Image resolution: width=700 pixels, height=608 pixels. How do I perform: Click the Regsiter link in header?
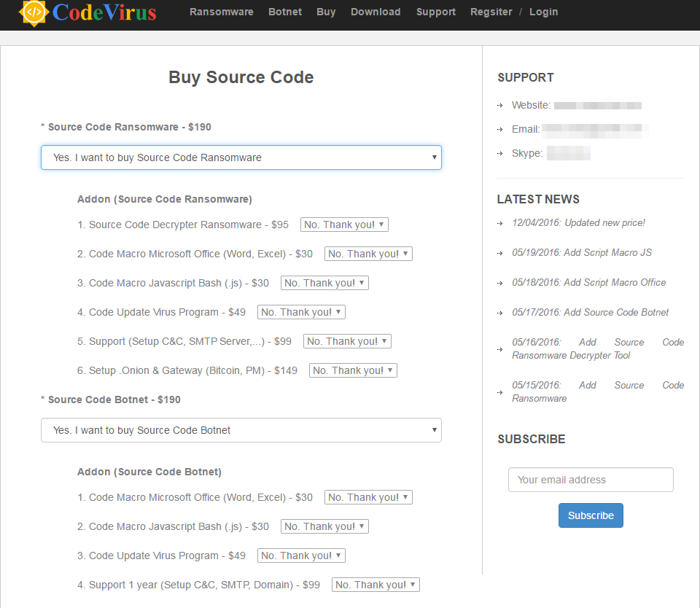pyautogui.click(x=491, y=12)
